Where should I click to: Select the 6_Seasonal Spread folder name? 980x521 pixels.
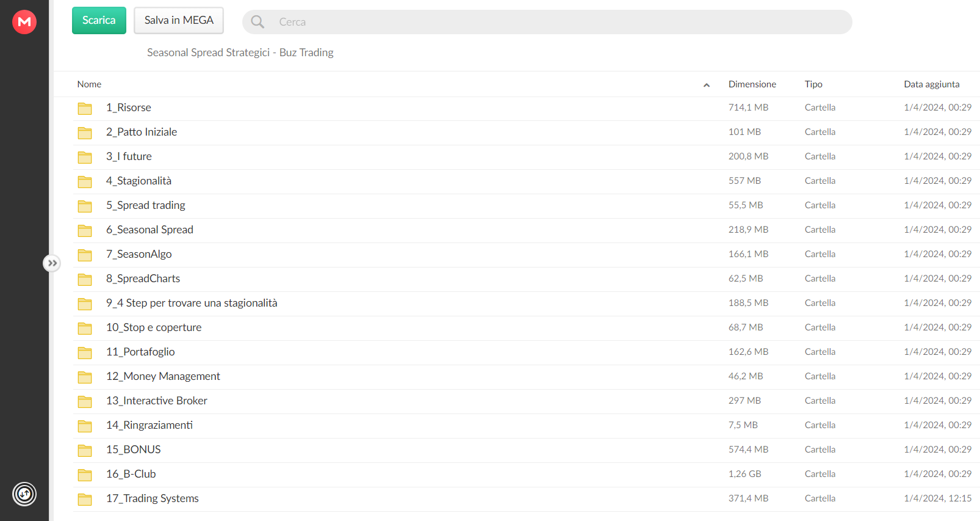(150, 230)
